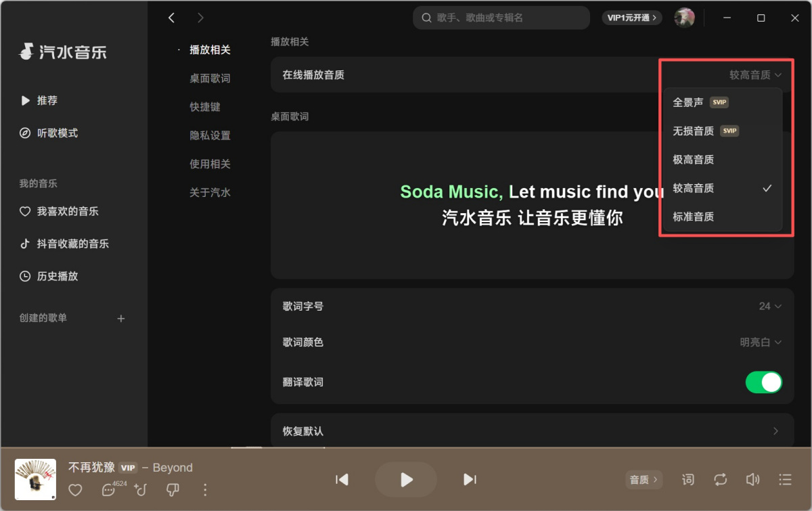Click the dislike thumbs-down icon
This screenshot has height=511, width=812.
[173, 490]
